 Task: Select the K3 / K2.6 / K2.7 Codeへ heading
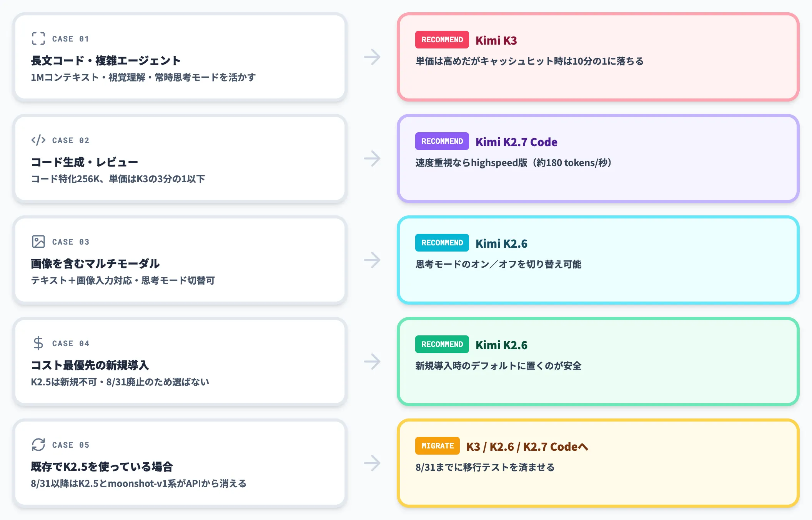click(x=527, y=447)
